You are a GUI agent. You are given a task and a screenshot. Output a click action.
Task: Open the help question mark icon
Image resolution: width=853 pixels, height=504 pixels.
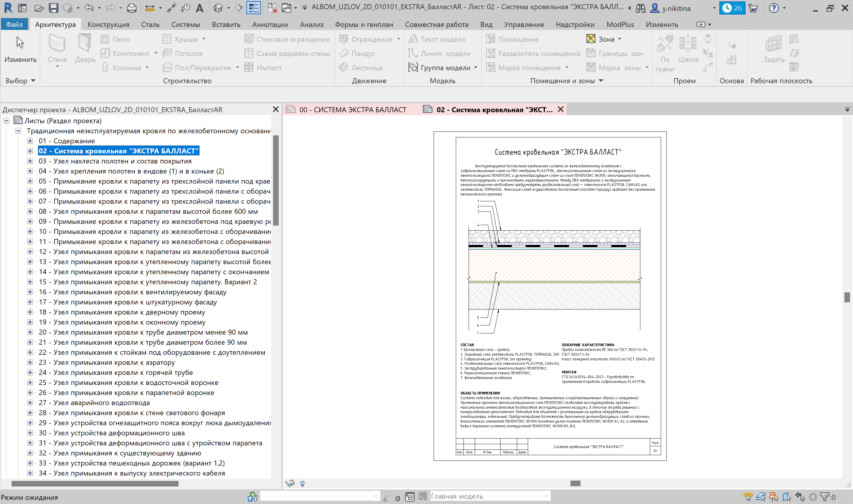click(x=774, y=8)
